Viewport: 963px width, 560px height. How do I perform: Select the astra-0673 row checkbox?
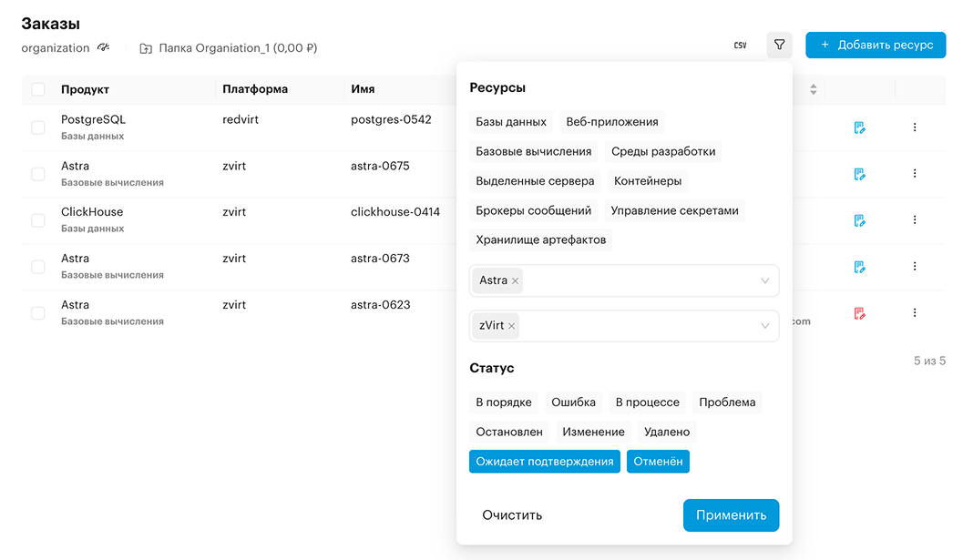(x=38, y=267)
